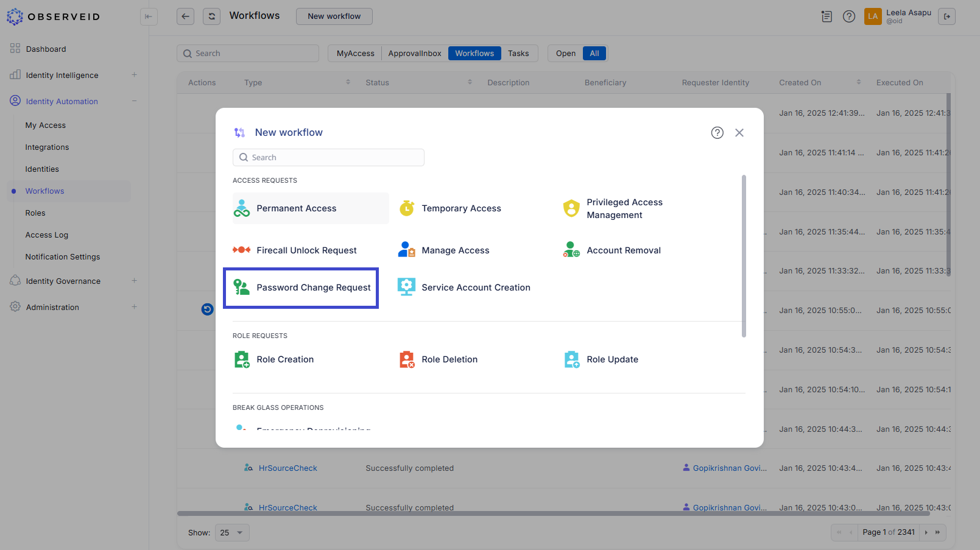Expand Identity Intelligence menu section
This screenshot has height=550, width=980.
click(134, 75)
